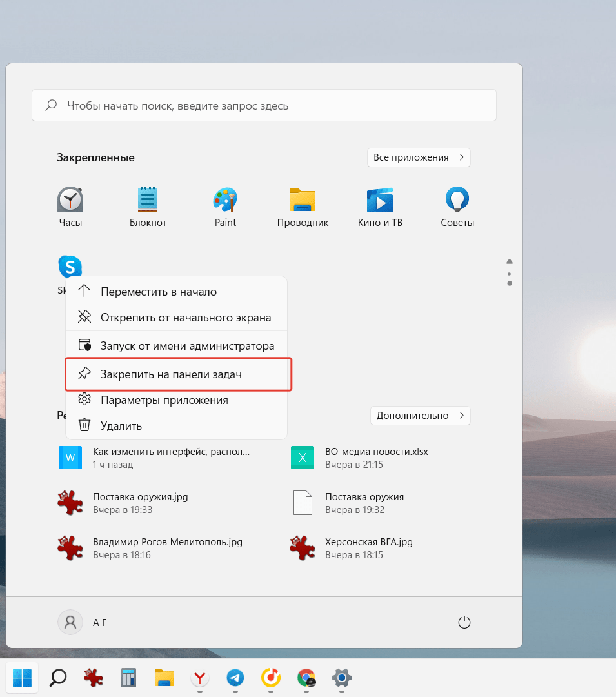Launch Кино и ТВ app

click(380, 207)
